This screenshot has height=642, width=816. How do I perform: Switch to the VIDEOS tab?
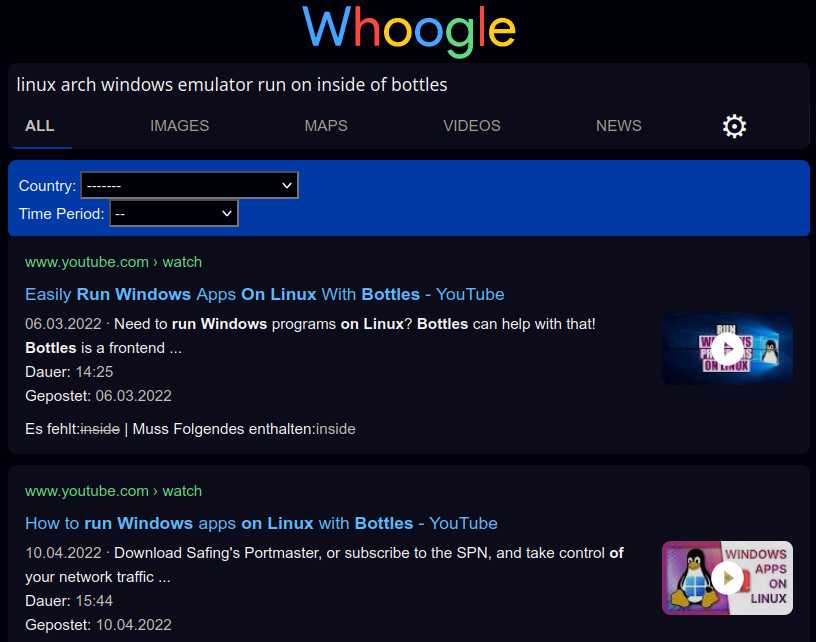coord(471,126)
